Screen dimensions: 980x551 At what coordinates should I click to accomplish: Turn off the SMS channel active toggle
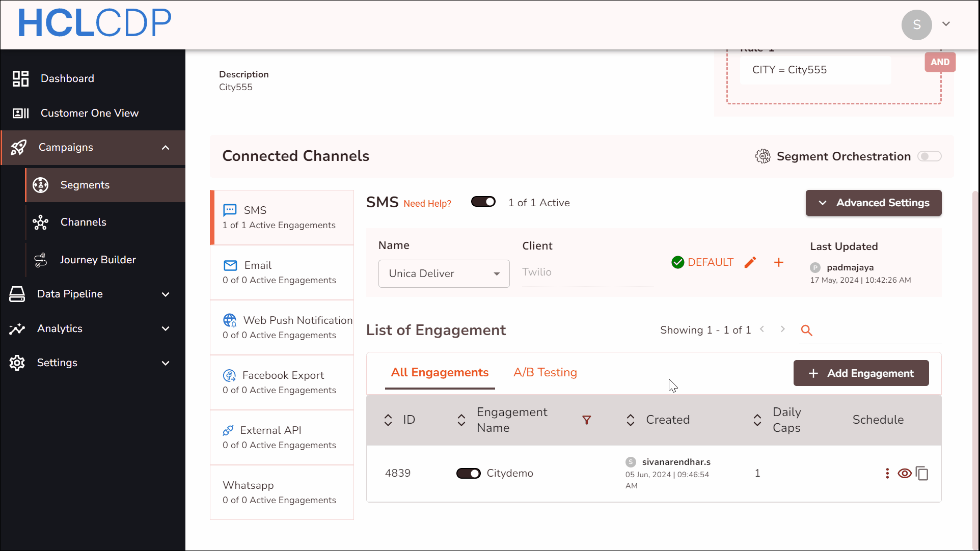coord(483,202)
